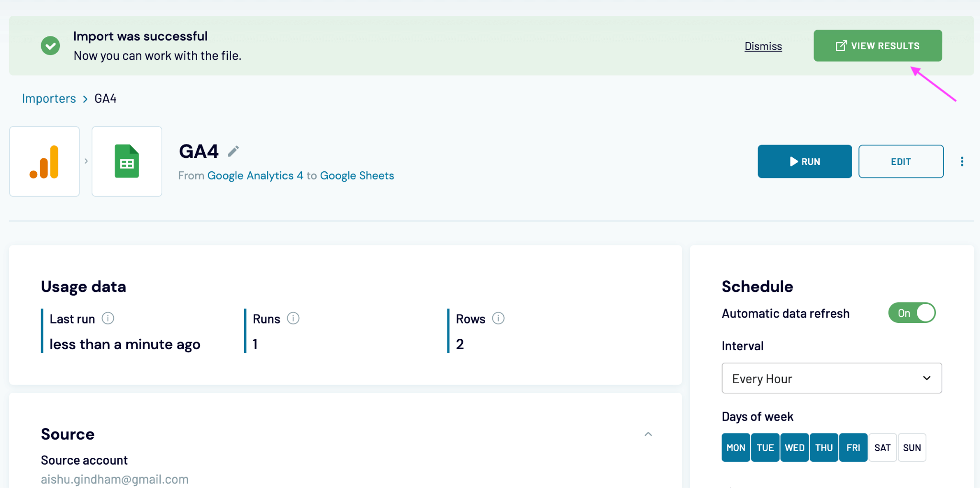Screen dimensions: 980x488
Task: Select GA4 in the breadcrumb trail
Action: (105, 99)
